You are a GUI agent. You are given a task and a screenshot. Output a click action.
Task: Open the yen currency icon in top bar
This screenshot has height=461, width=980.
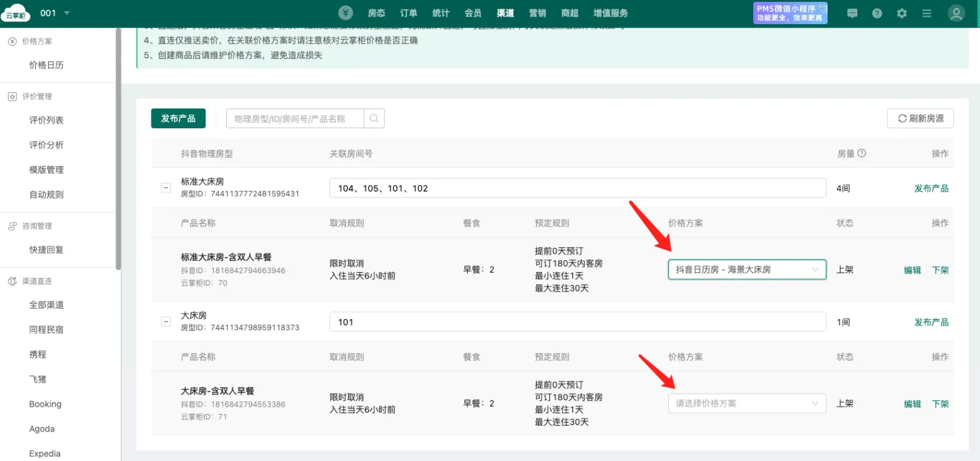(x=346, y=13)
